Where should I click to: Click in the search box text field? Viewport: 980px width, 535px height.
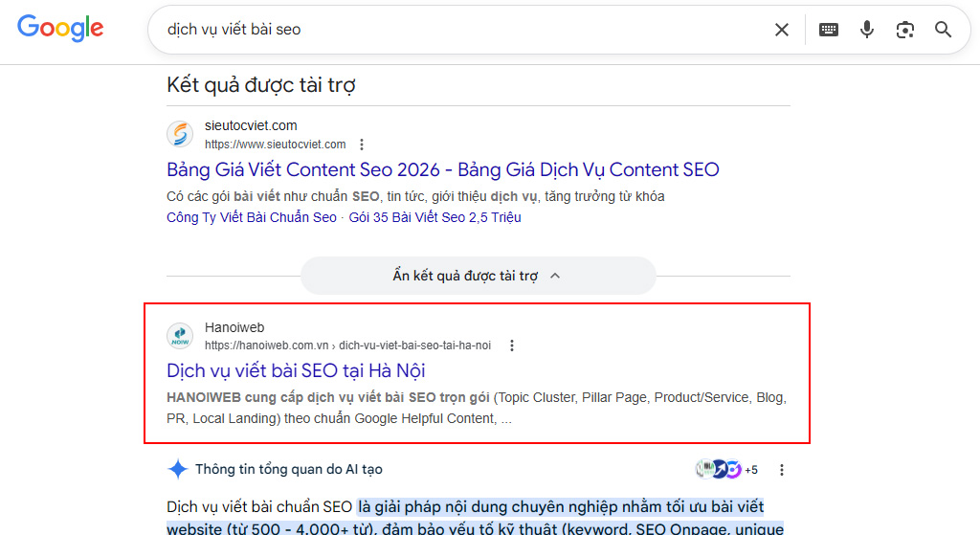[462, 30]
